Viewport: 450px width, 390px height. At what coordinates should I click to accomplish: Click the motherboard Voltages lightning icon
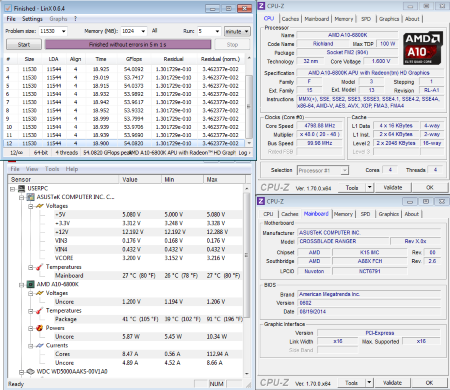[x=40, y=206]
